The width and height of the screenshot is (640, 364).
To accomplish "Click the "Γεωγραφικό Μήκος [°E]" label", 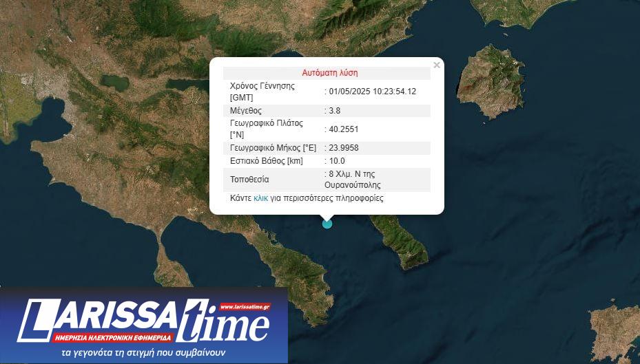I will [273, 147].
